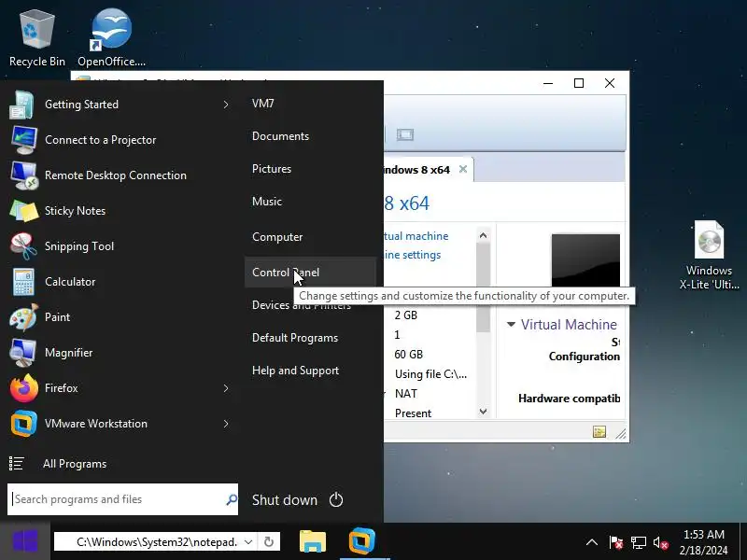Open Help and Support
The width and height of the screenshot is (747, 560).
(295, 371)
